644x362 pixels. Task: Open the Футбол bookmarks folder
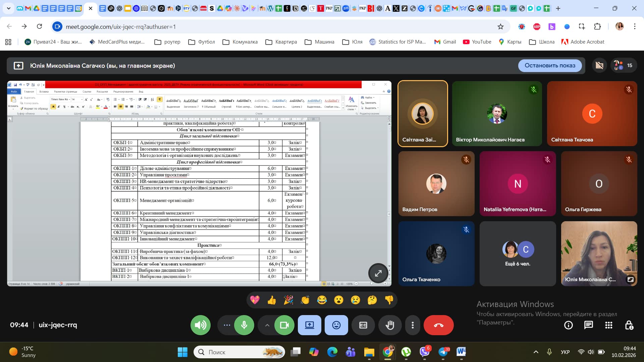[x=202, y=42]
